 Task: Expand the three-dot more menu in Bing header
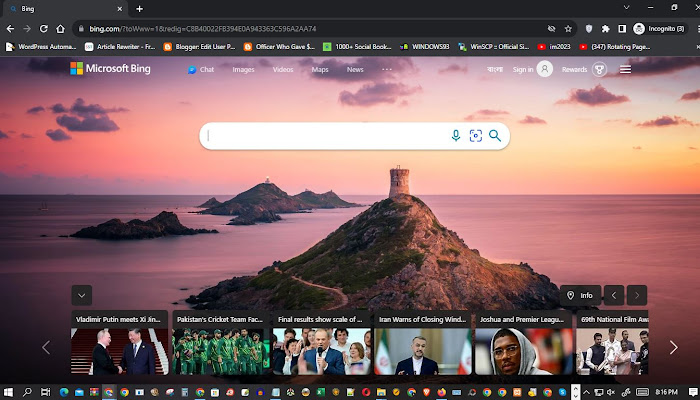[x=387, y=70]
